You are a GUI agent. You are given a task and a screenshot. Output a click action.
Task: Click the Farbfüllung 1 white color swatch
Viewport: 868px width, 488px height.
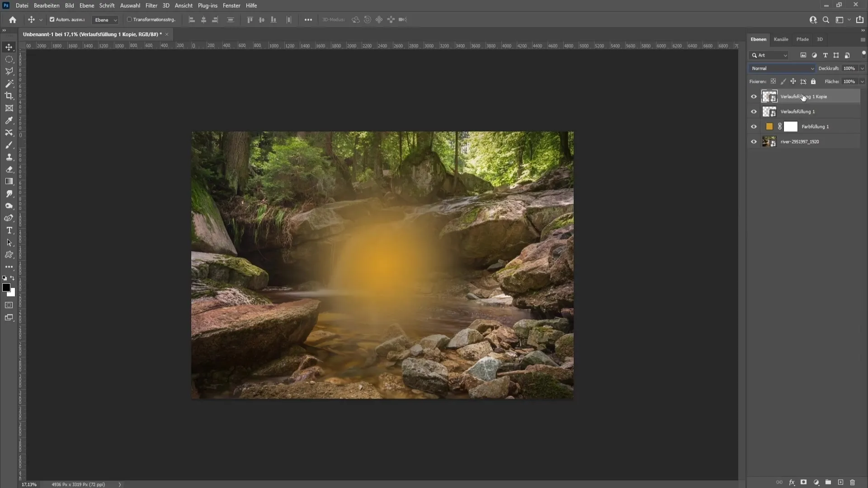(x=791, y=127)
